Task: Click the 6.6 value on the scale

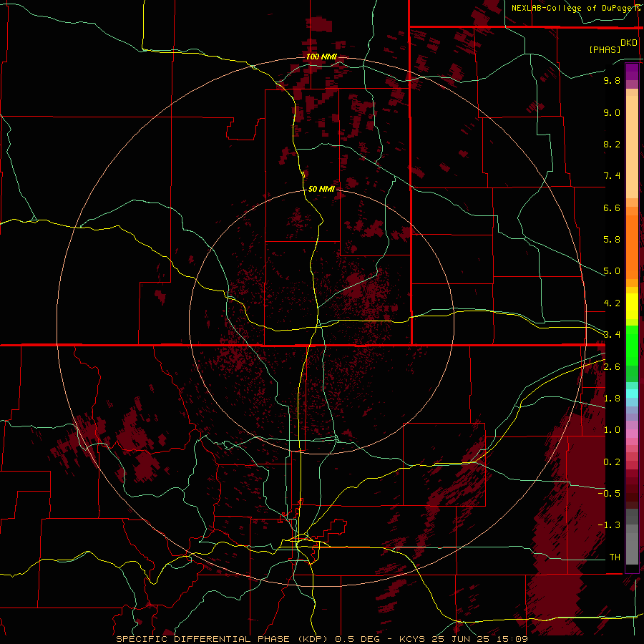Action: coord(612,208)
